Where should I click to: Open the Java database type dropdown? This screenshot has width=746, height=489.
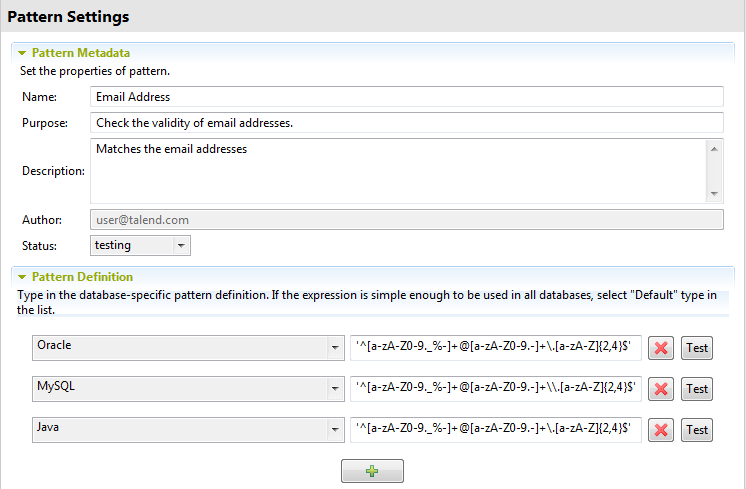(x=188, y=429)
